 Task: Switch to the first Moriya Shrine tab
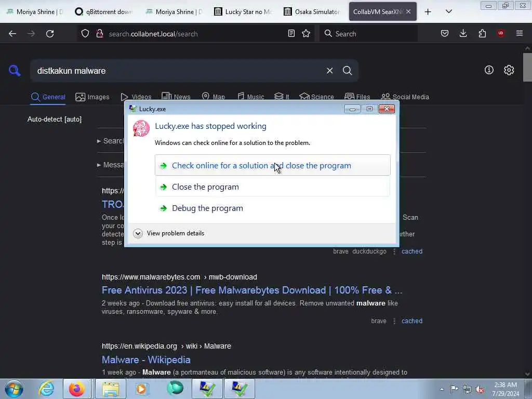pyautogui.click(x=35, y=12)
